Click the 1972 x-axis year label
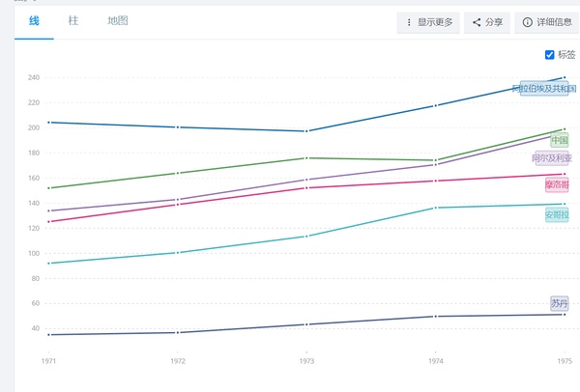Screen dimensions: 580x392 click(177, 360)
